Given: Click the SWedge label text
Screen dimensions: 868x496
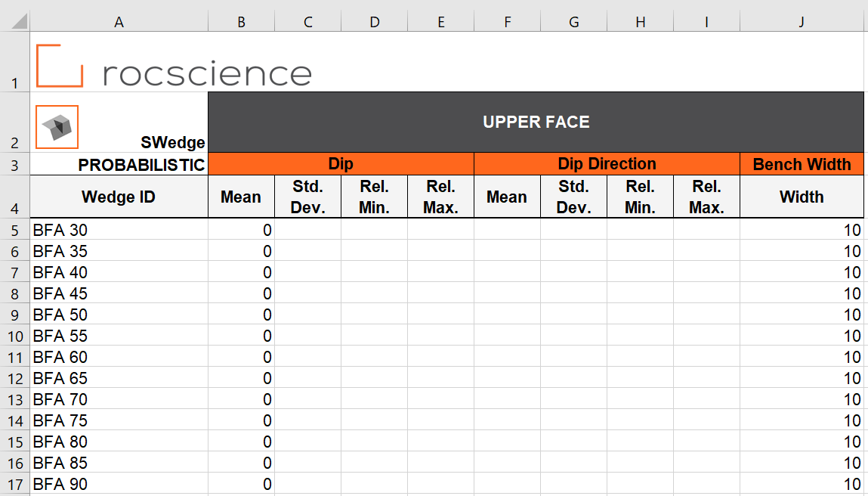Looking at the screenshot, I should (x=173, y=142).
